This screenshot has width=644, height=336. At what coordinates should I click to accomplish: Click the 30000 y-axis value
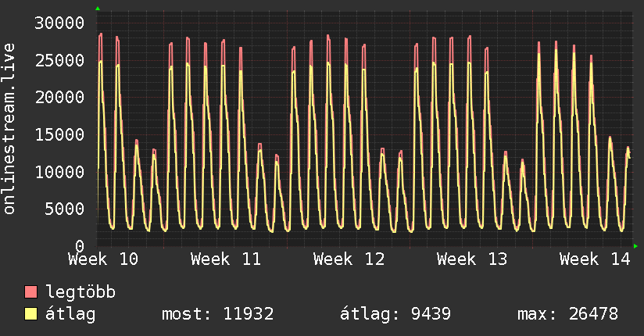click(59, 23)
